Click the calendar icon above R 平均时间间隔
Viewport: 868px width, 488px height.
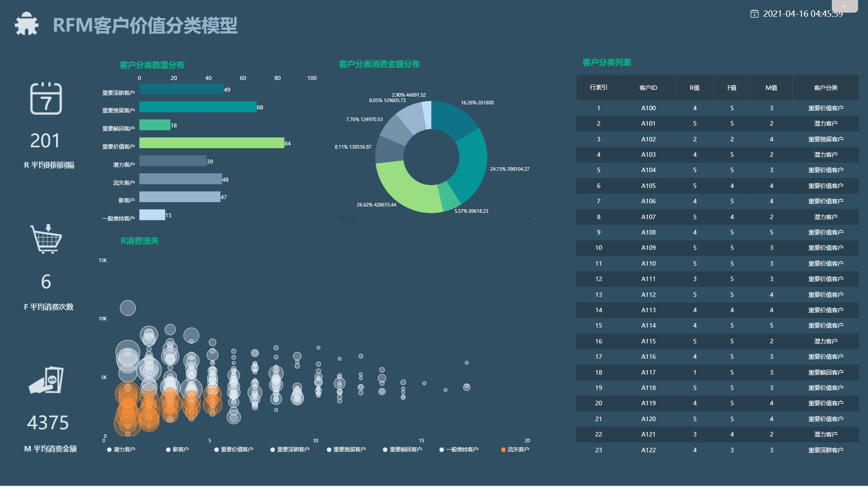(46, 99)
